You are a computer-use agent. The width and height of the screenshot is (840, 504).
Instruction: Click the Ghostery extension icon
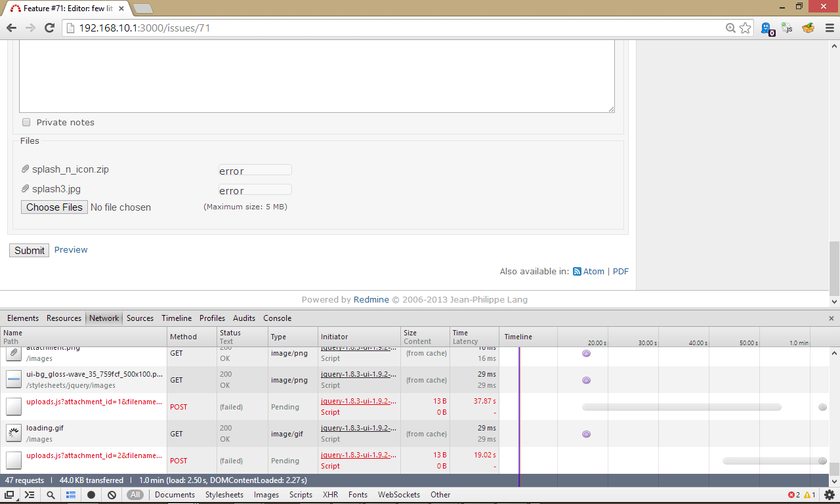(x=766, y=28)
